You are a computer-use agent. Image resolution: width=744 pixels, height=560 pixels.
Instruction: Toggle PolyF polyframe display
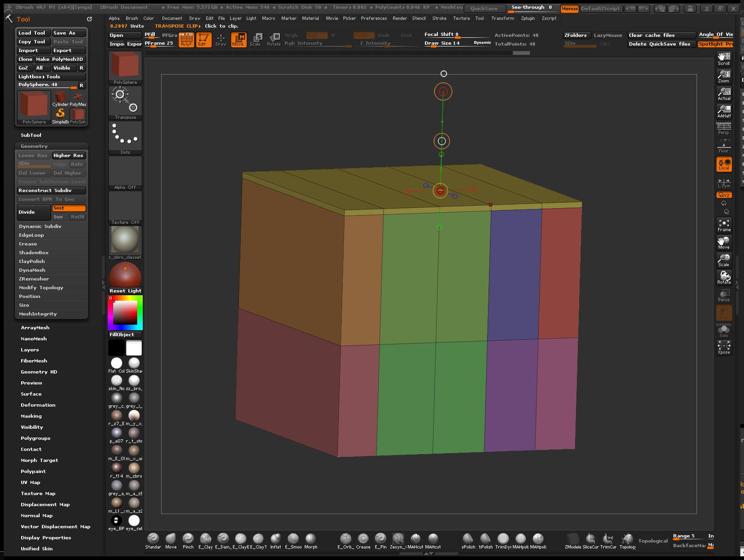pos(186,40)
